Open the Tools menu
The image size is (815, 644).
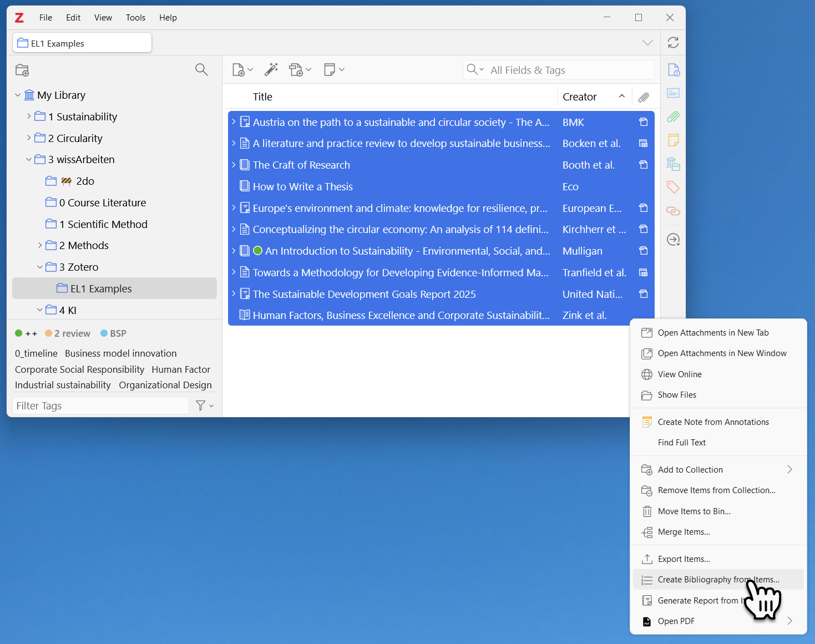coord(135,17)
